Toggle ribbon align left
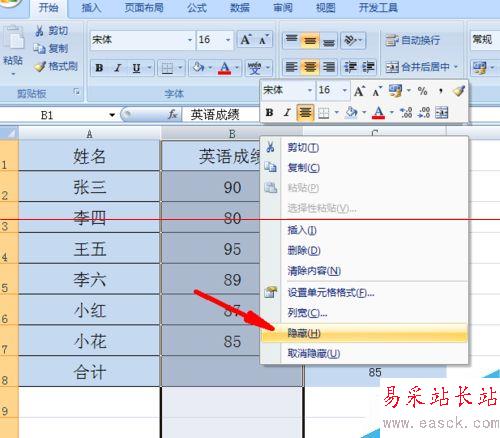 292,67
